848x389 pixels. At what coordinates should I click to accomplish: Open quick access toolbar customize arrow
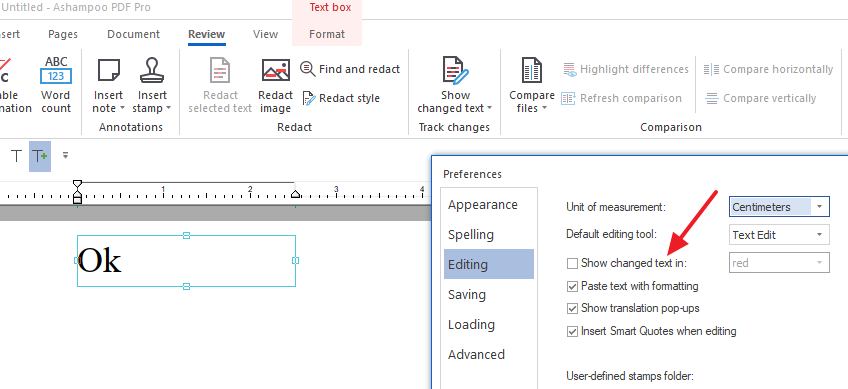click(65, 155)
